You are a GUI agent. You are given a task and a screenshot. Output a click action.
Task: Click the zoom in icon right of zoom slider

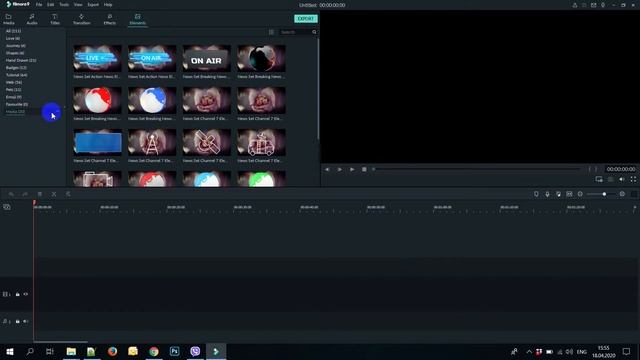622,194
